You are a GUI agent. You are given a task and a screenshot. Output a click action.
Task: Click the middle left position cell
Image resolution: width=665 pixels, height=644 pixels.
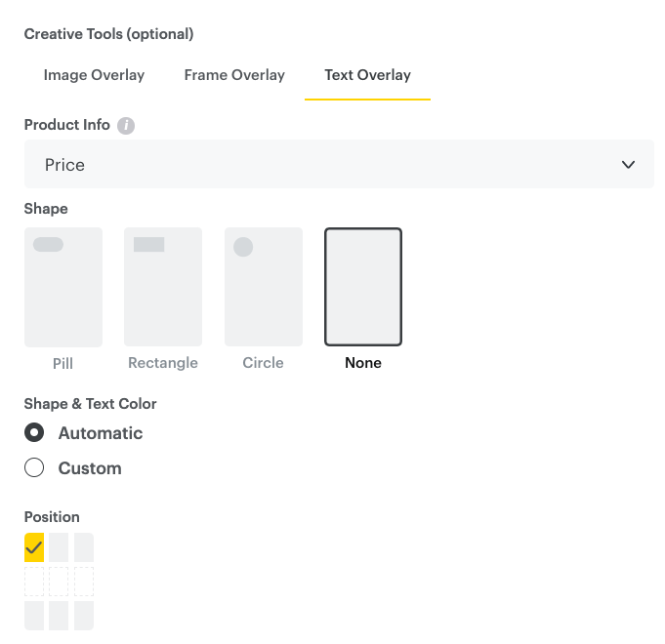[34, 582]
